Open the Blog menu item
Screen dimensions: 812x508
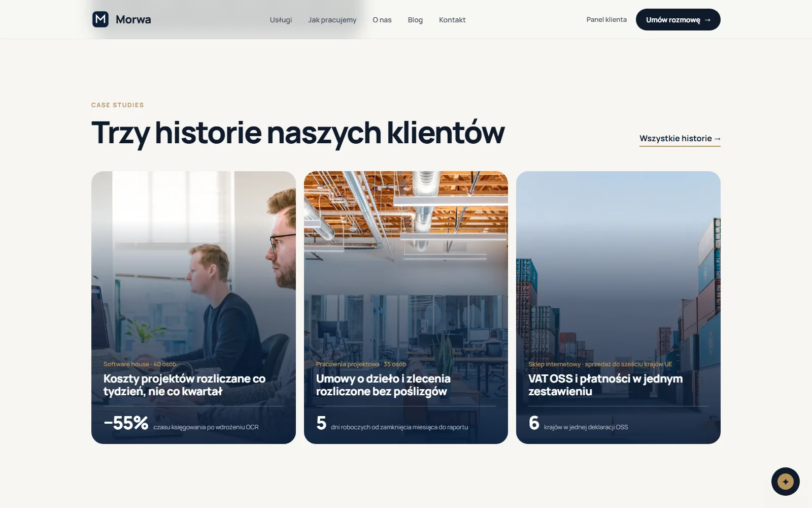(415, 20)
